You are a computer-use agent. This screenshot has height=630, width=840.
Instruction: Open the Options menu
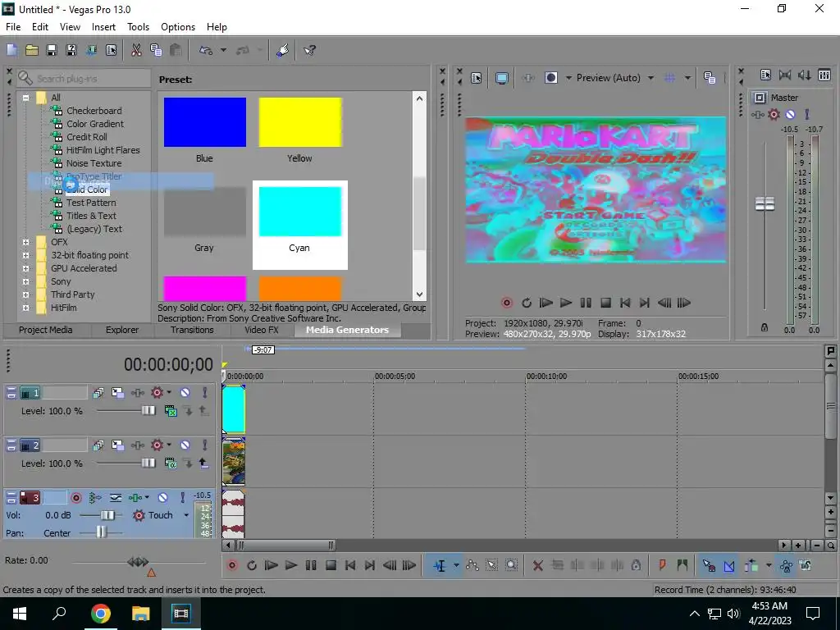pos(178,27)
